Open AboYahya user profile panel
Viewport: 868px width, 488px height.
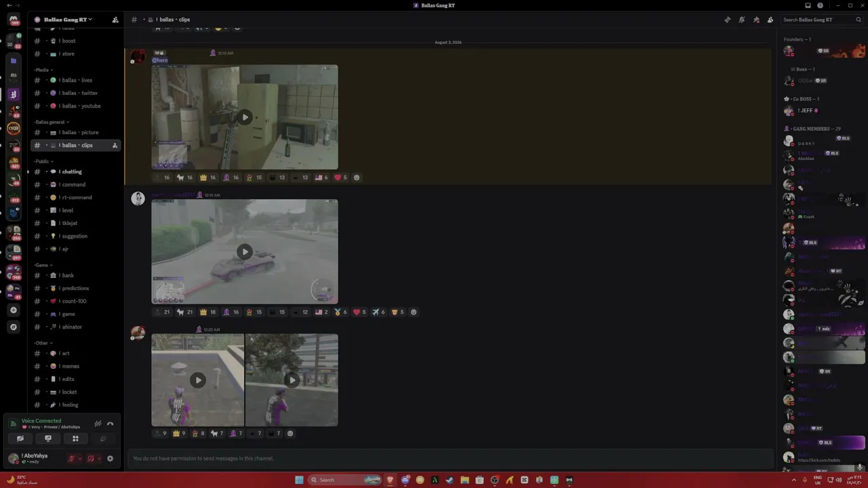[x=35, y=459]
